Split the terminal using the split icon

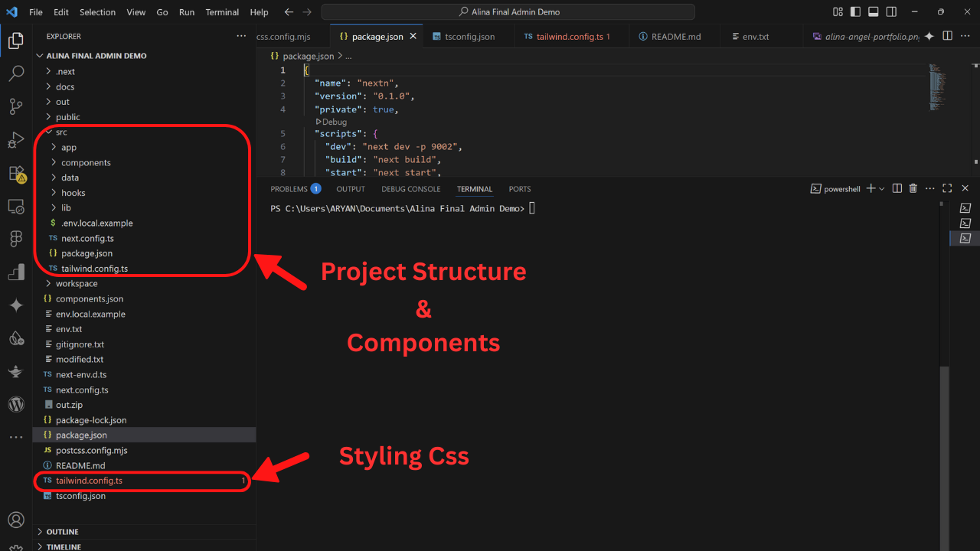point(897,188)
